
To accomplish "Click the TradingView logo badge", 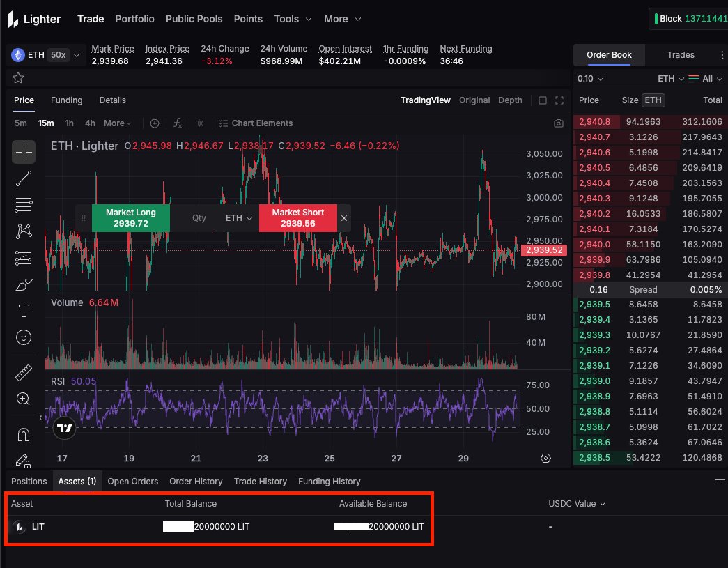I will point(65,428).
